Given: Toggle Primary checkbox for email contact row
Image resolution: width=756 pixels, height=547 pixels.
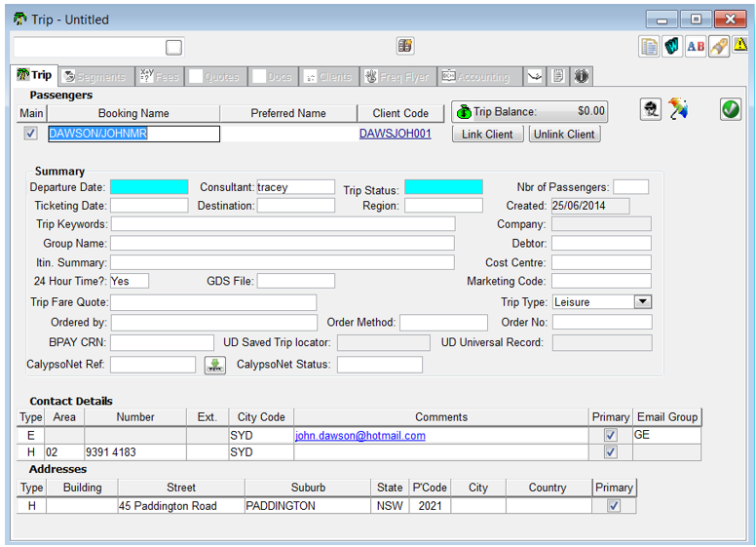Looking at the screenshot, I should point(611,435).
